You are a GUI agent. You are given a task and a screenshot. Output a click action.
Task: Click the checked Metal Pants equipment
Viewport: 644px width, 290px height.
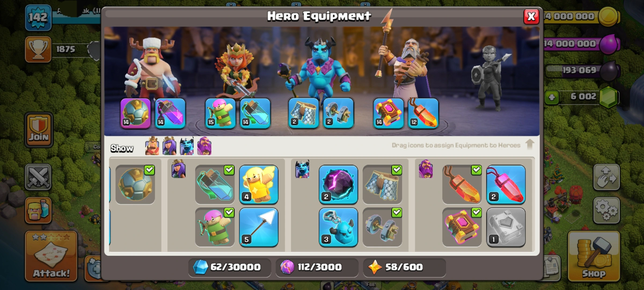click(382, 184)
